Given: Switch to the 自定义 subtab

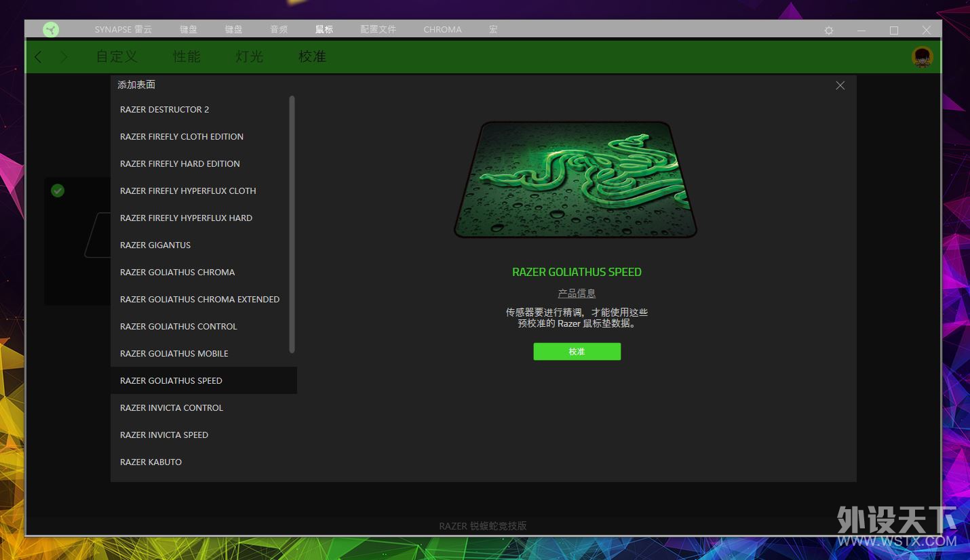Looking at the screenshot, I should click(x=117, y=57).
